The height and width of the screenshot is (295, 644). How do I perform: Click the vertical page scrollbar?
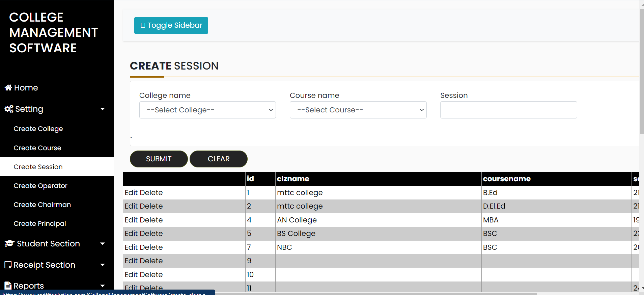click(x=642, y=71)
